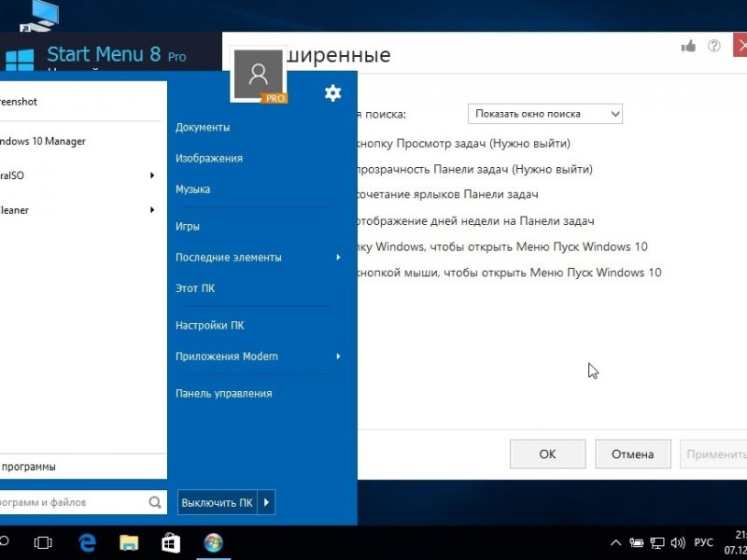Open File Explorer from the taskbar
The height and width of the screenshot is (560, 747).
(x=129, y=542)
